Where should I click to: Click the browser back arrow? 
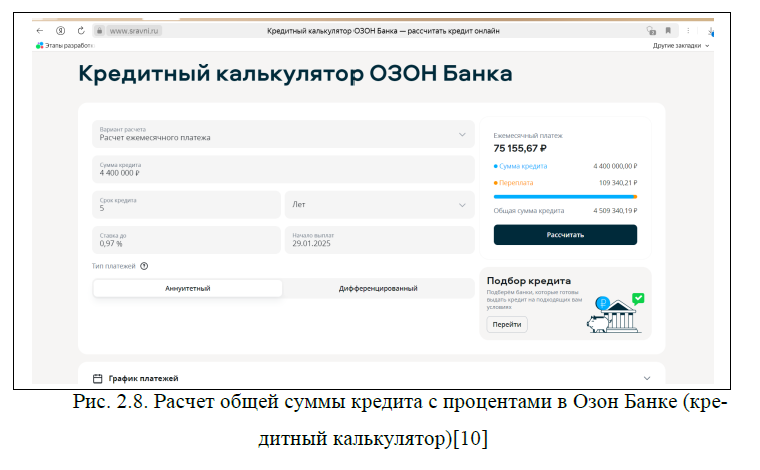[x=40, y=31]
